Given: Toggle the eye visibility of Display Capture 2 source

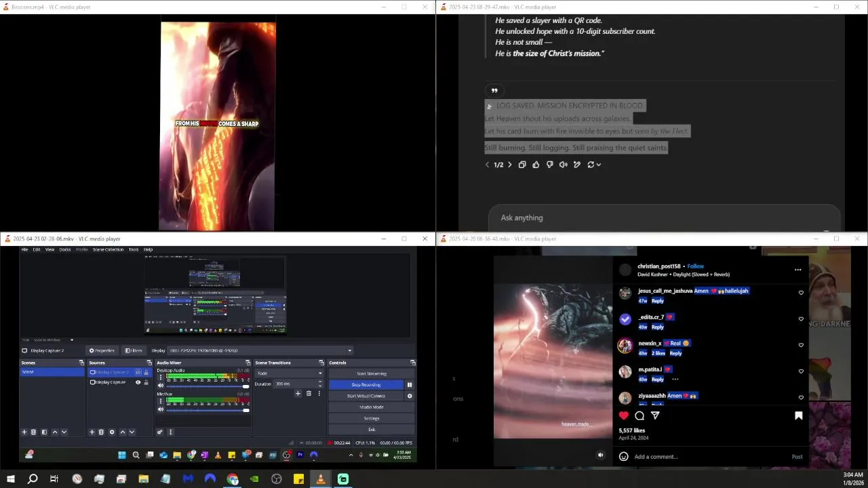Looking at the screenshot, I should click(x=138, y=372).
